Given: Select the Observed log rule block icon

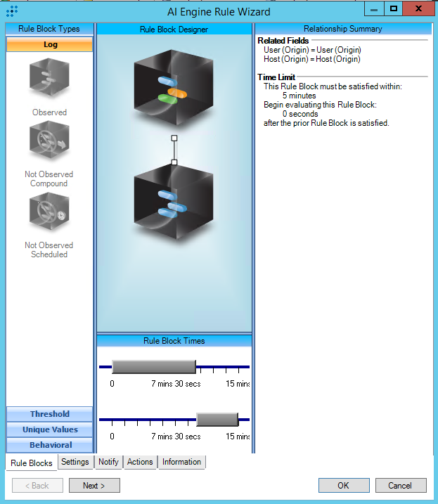Looking at the screenshot, I should pyautogui.click(x=49, y=79).
